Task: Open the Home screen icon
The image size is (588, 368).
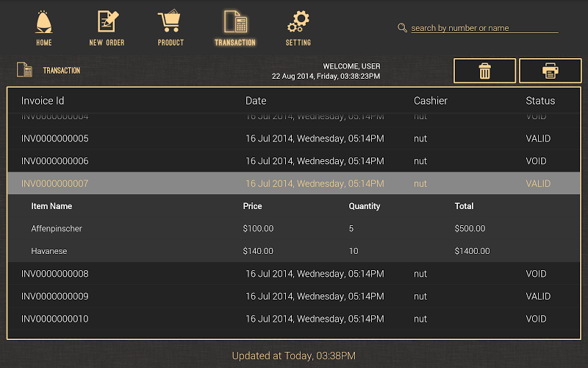Action: (44, 24)
